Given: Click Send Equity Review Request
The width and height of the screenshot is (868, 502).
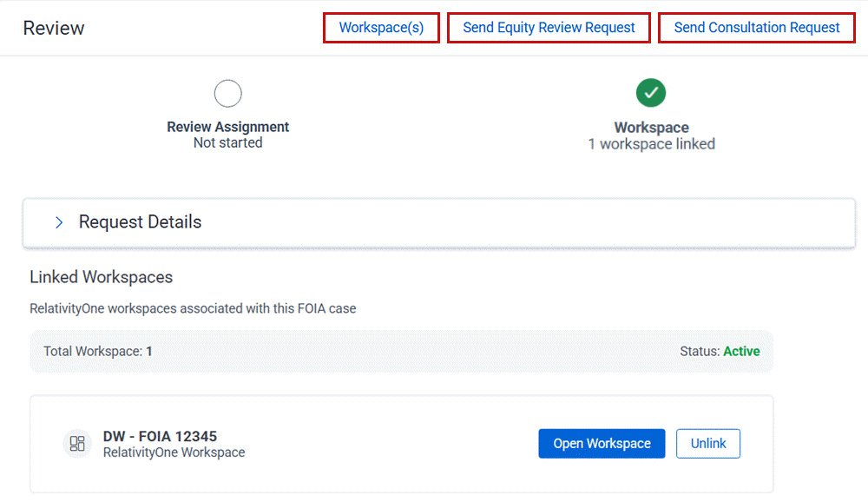Looking at the screenshot, I should [548, 27].
